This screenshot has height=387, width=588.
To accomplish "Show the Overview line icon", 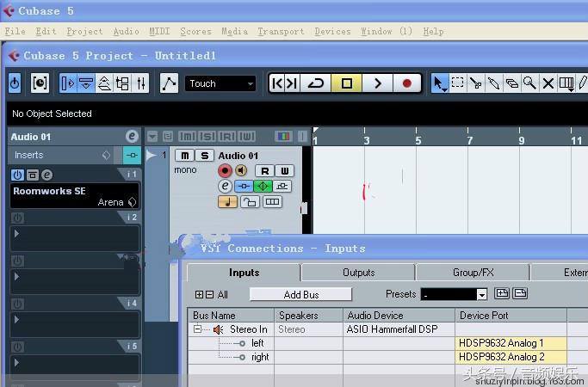I will click(x=104, y=83).
